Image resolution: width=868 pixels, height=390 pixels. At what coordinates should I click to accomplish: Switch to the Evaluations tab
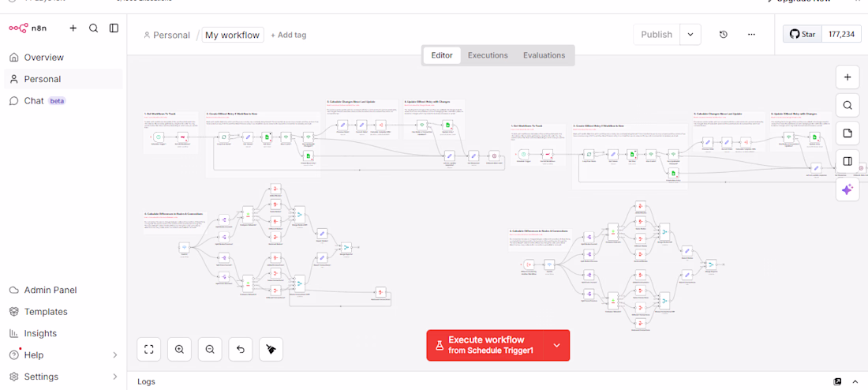[544, 55]
